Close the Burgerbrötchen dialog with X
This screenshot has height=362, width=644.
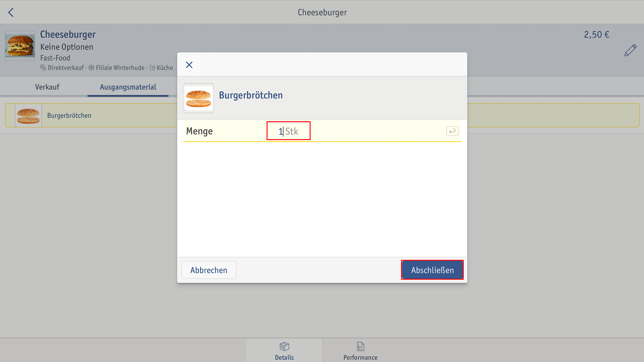(x=189, y=65)
